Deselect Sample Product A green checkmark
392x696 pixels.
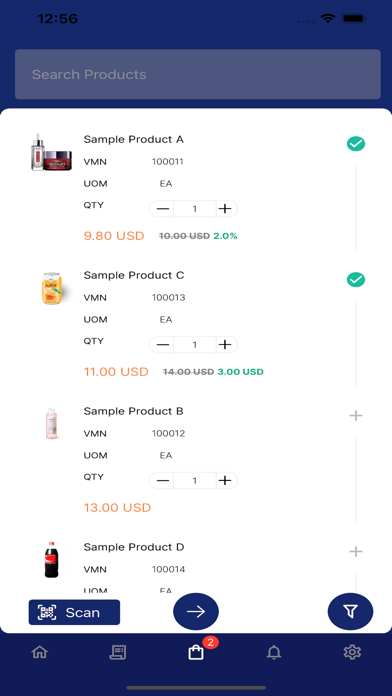356,144
